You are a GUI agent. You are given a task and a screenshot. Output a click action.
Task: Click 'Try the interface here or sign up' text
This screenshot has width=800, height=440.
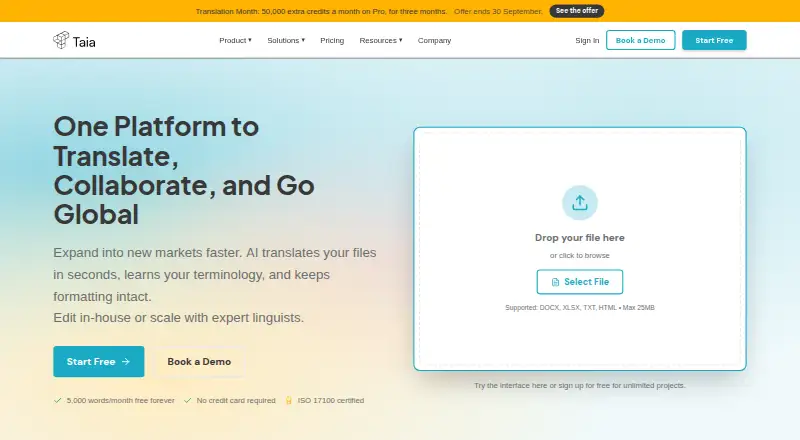580,385
